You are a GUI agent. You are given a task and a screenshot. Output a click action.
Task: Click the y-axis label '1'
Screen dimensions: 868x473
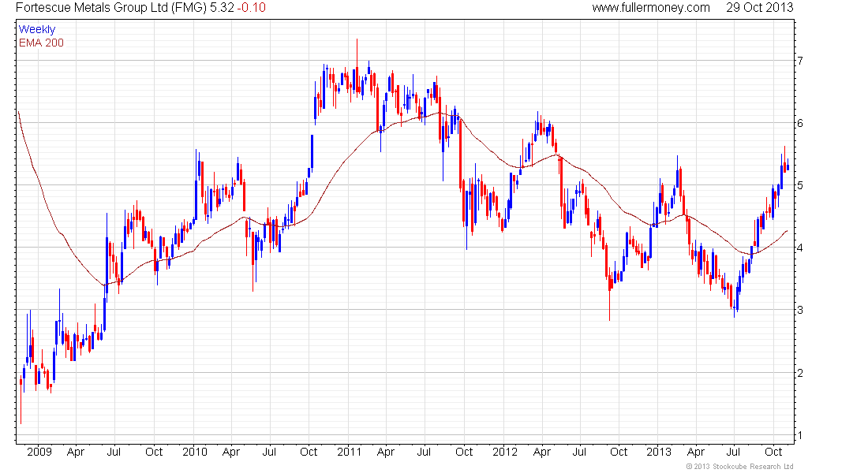tap(800, 435)
